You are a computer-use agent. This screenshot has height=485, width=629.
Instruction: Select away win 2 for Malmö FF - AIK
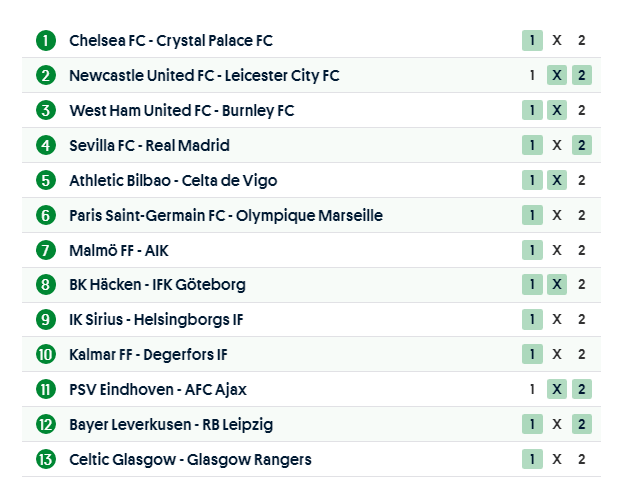(582, 250)
